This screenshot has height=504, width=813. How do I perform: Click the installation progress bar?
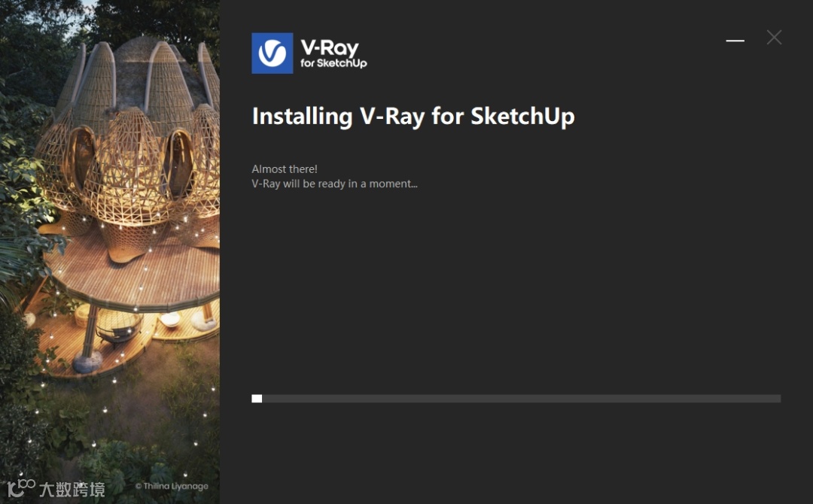coord(516,399)
